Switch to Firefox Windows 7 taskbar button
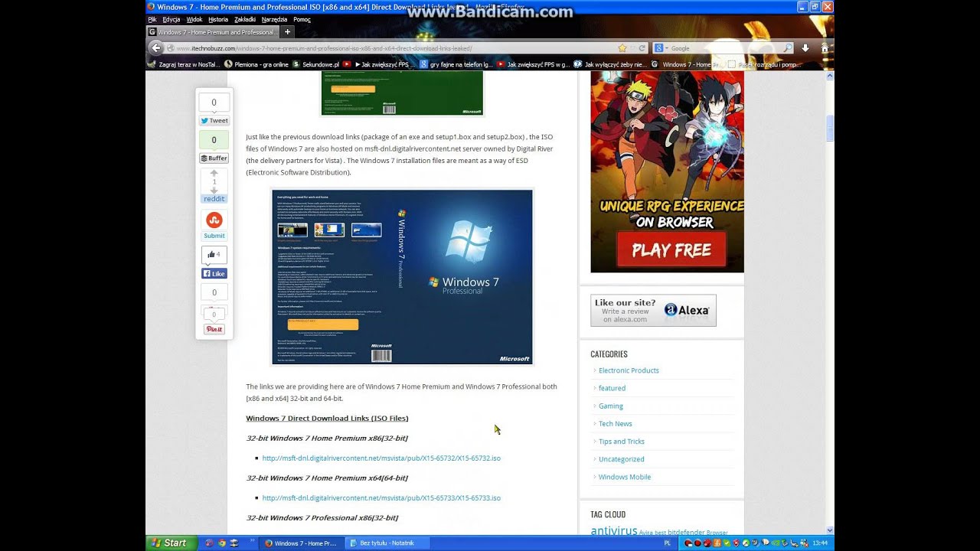Viewport: 980px width, 551px height. pyautogui.click(x=300, y=543)
